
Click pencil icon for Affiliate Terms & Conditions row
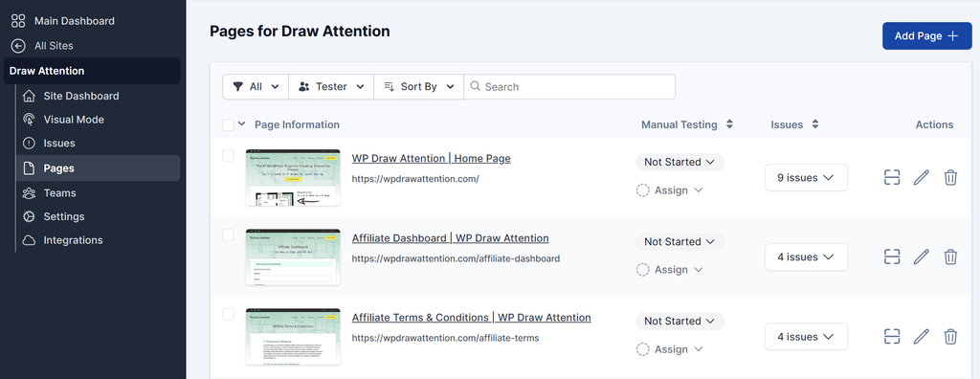point(922,337)
